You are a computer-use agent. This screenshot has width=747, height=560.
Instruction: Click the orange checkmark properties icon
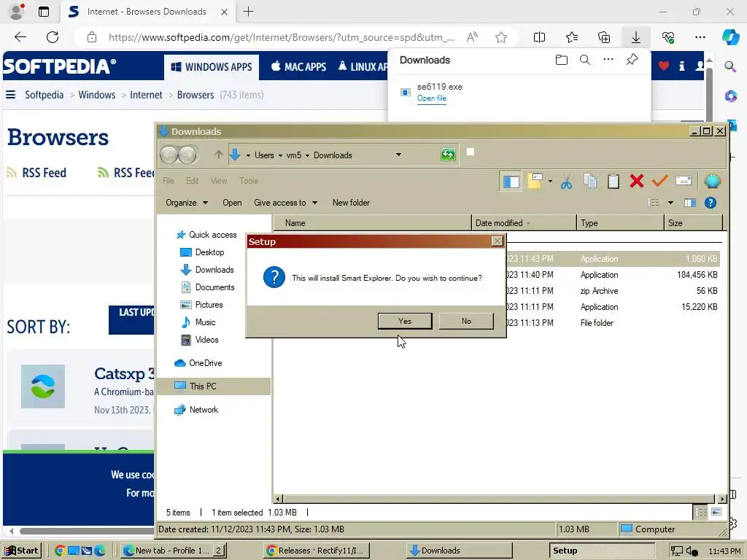click(659, 182)
